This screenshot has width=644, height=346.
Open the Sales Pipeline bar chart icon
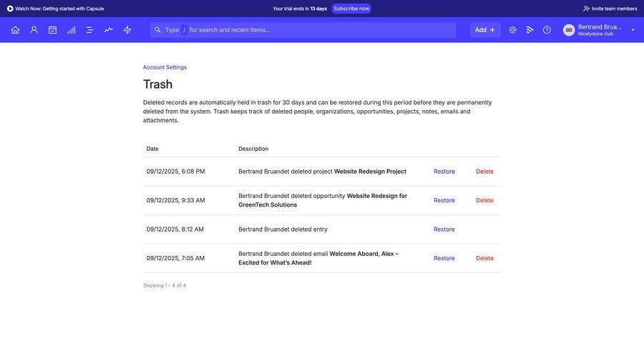pos(72,30)
